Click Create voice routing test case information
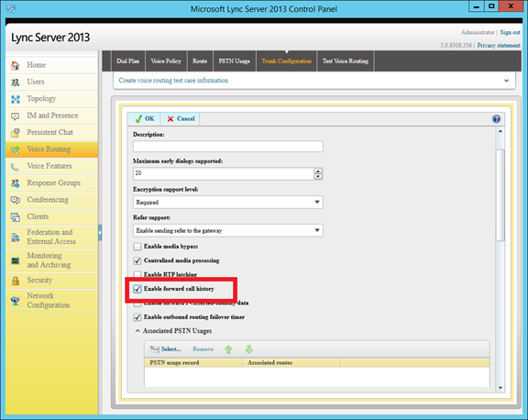 173,81
